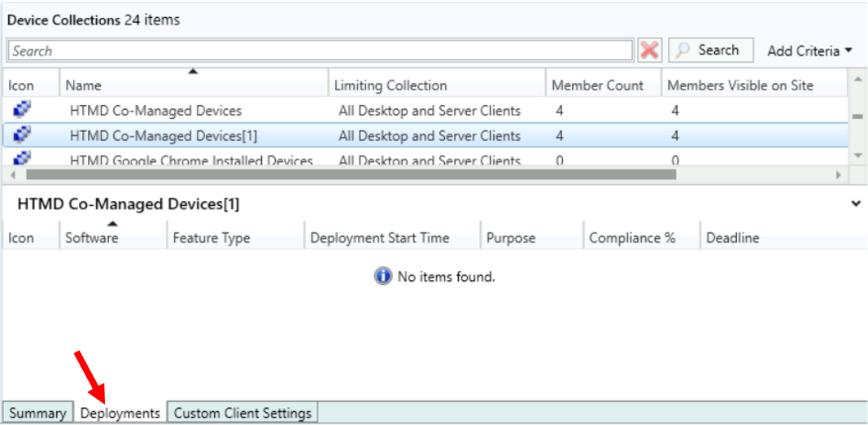This screenshot has width=868, height=425.
Task: Click inside the Search input field
Action: tap(321, 50)
